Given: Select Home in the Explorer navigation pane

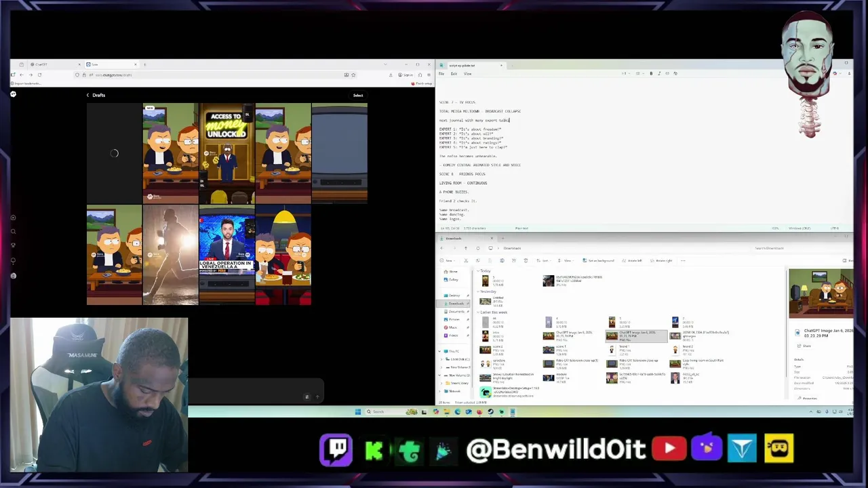Looking at the screenshot, I should coord(453,272).
